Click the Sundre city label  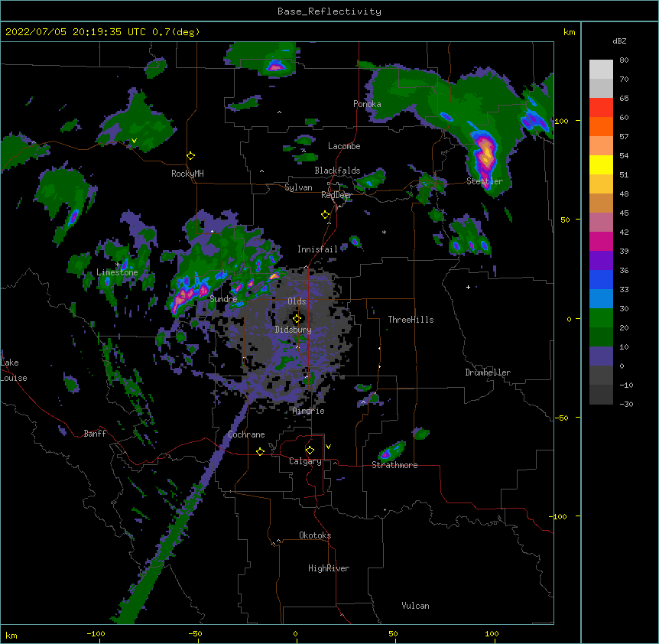pos(223,299)
